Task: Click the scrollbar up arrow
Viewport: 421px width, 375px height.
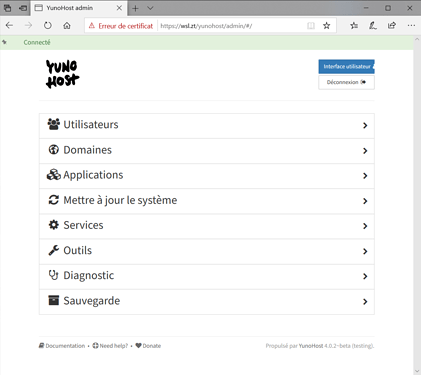Action: (417, 39)
